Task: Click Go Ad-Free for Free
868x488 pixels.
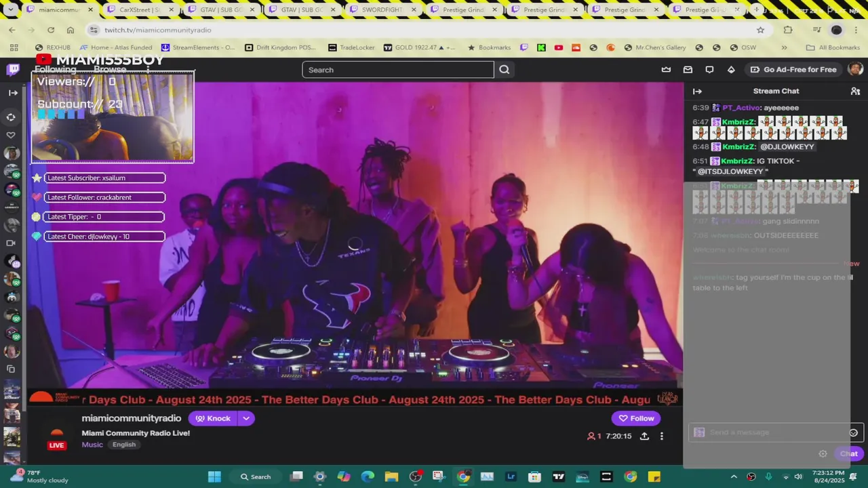Action: (793, 70)
